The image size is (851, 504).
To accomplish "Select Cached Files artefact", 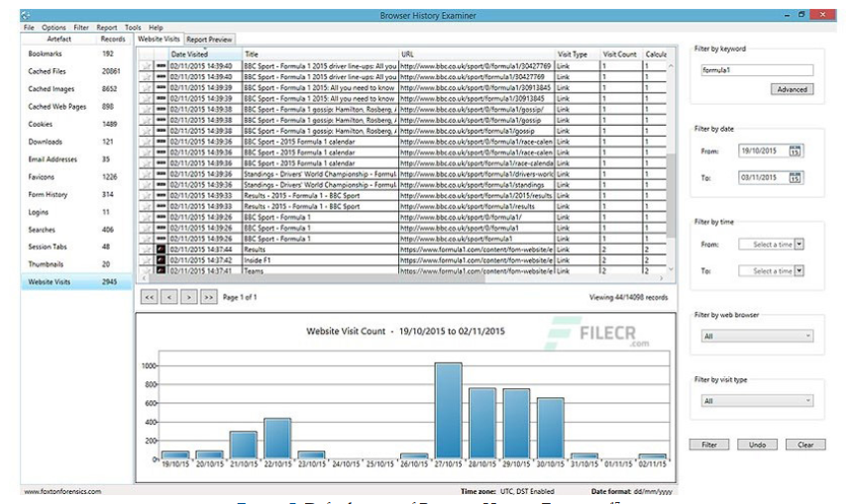I will point(76,71).
